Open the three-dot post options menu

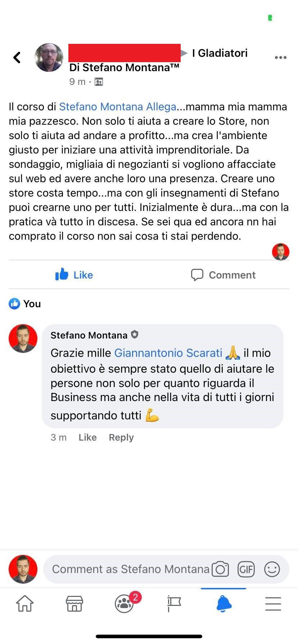click(x=280, y=57)
